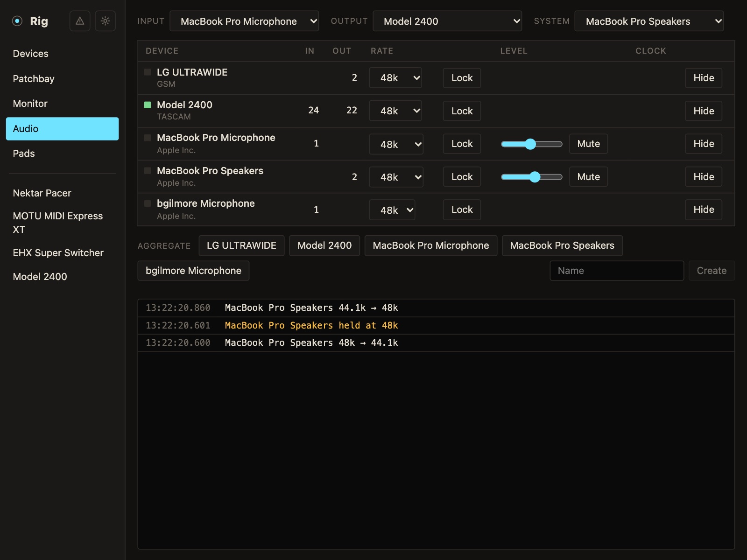Screen dimensions: 747x560
Task: Adjust the MacBook Pro Microphone level slider
Action: 531,144
